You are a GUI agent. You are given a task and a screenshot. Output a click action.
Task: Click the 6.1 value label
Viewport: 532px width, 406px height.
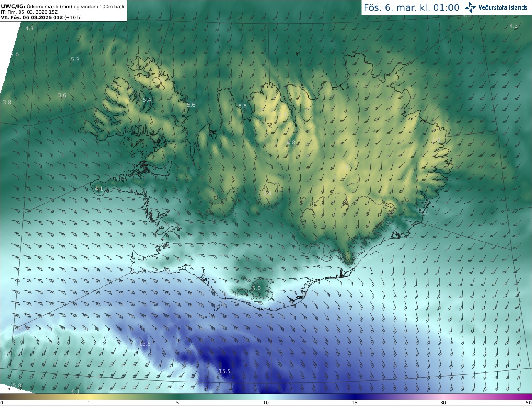point(75,391)
